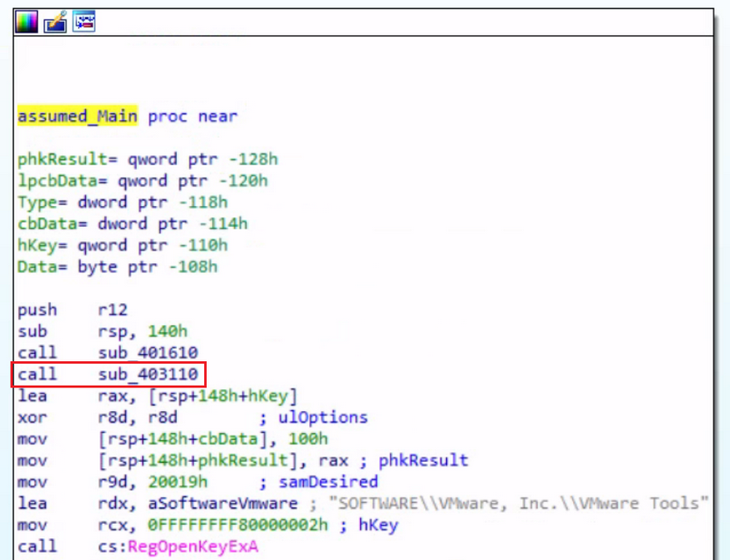Click the edit node pencil icon
Viewport: 730px width, 560px height.
click(x=55, y=22)
